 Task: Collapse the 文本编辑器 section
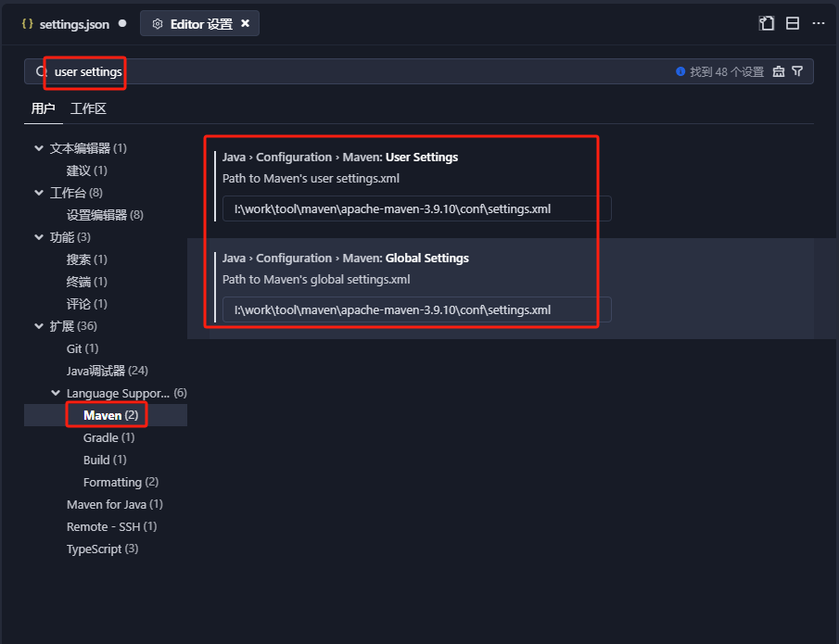[39, 147]
